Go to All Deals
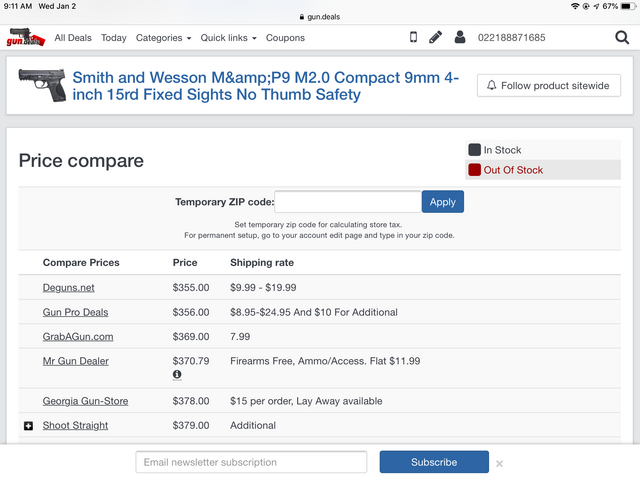Viewport: 640px width, 480px height. [x=73, y=38]
